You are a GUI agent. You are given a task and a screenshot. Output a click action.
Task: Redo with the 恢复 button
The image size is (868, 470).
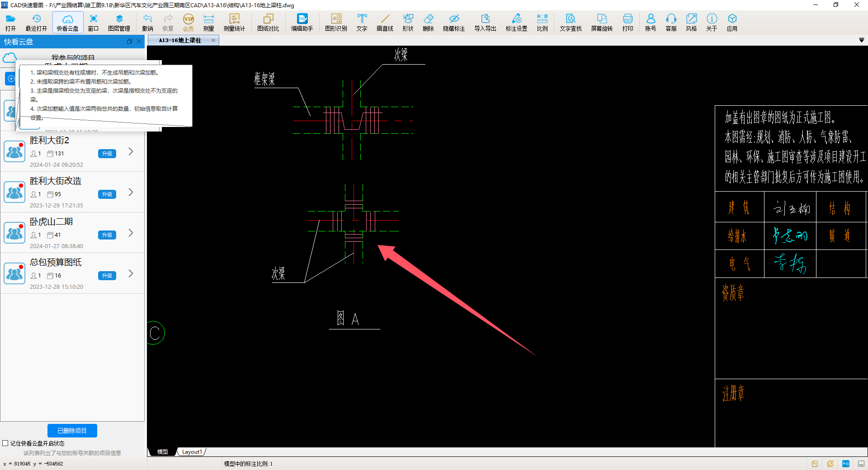pos(168,23)
